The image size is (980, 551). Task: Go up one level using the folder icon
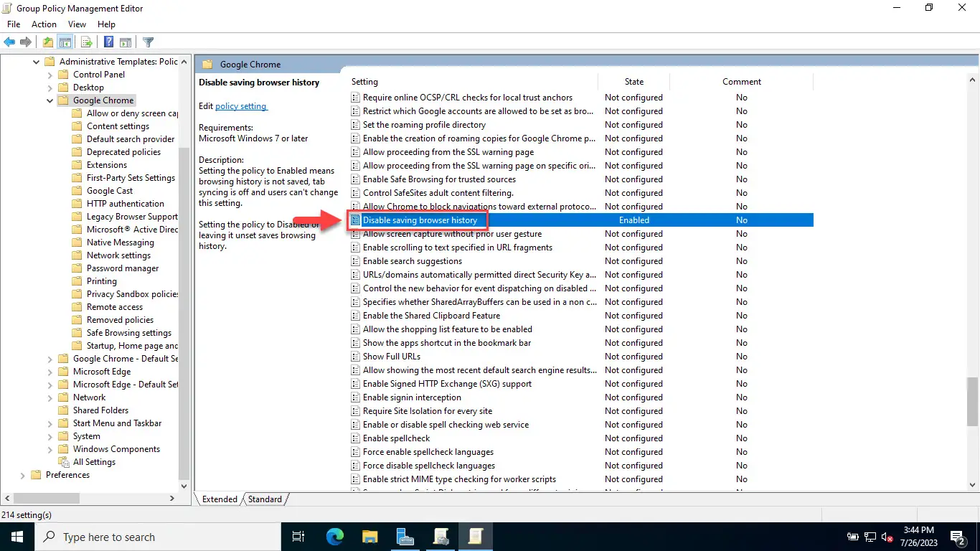[x=47, y=42]
